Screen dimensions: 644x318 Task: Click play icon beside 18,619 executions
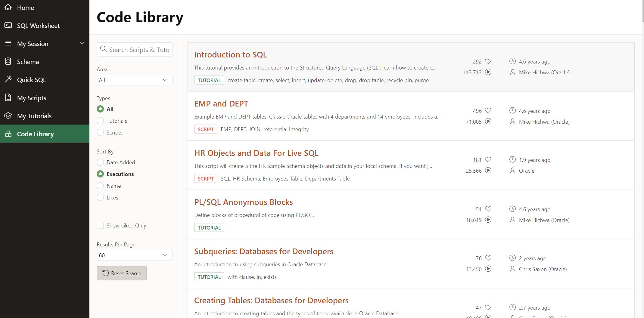point(488,220)
